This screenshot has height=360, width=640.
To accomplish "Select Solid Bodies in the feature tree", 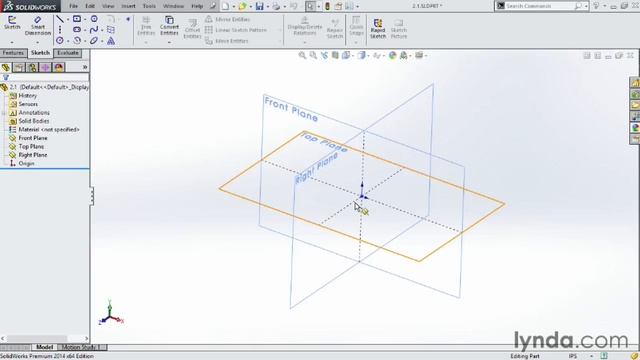I will (x=33, y=121).
